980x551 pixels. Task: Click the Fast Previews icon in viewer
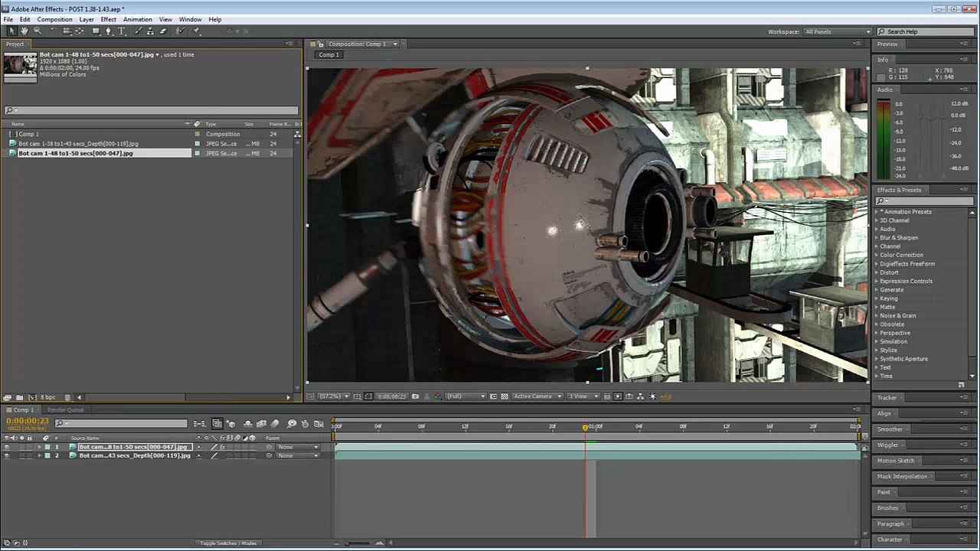(x=618, y=396)
